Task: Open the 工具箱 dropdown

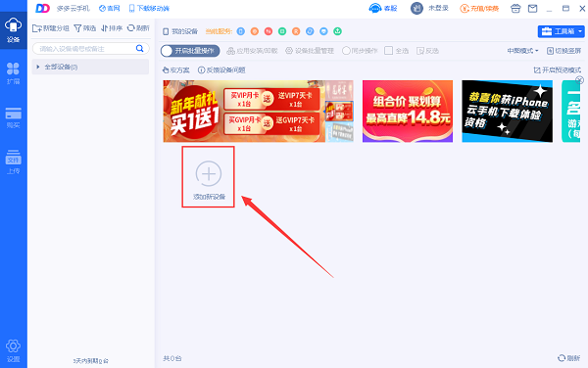Action: (x=561, y=31)
